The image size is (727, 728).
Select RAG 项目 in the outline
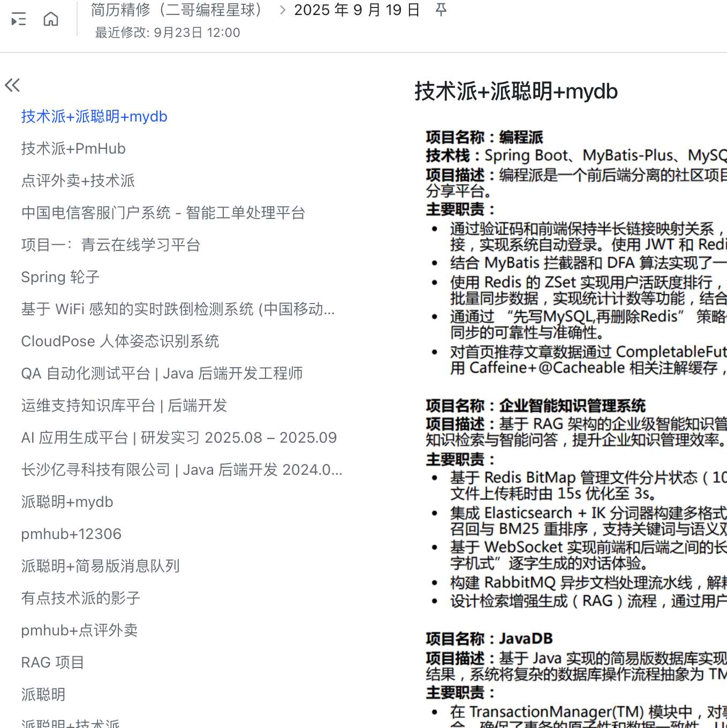pyautogui.click(x=52, y=663)
